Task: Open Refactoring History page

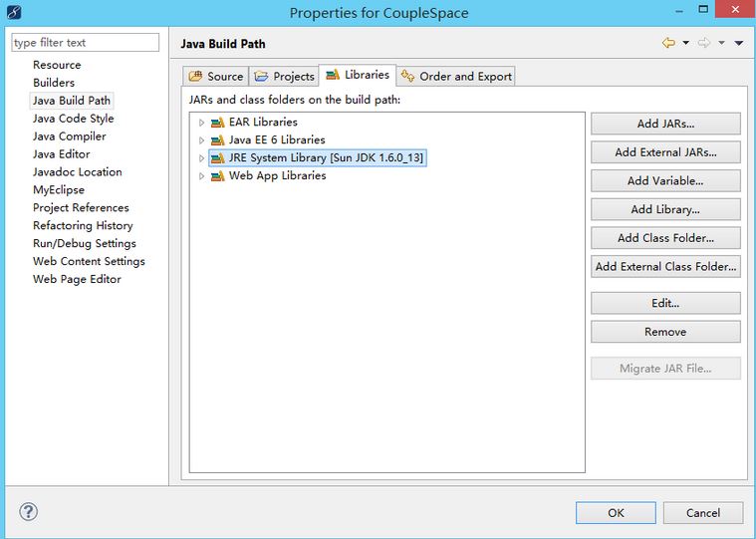Action: point(83,225)
